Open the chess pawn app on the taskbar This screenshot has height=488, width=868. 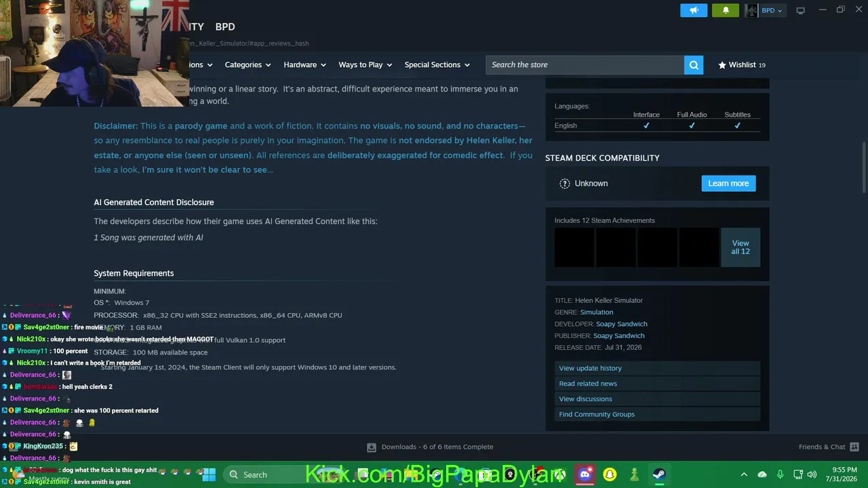[x=634, y=474]
